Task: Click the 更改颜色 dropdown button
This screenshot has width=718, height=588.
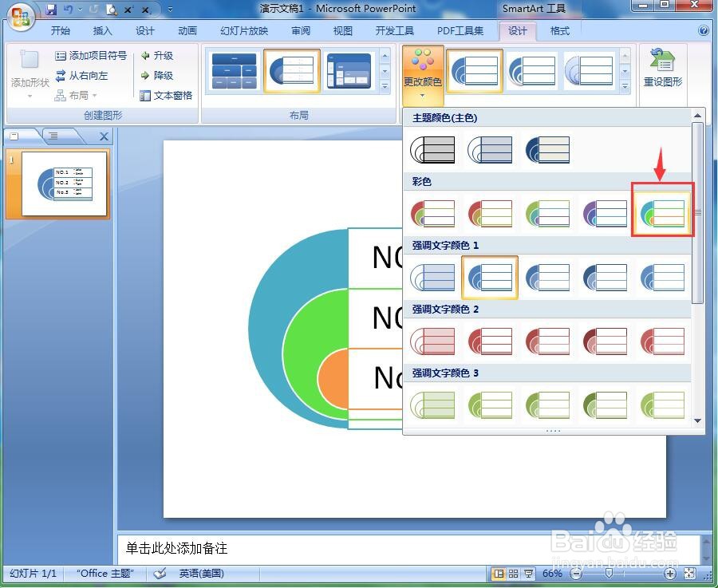Action: [423, 75]
